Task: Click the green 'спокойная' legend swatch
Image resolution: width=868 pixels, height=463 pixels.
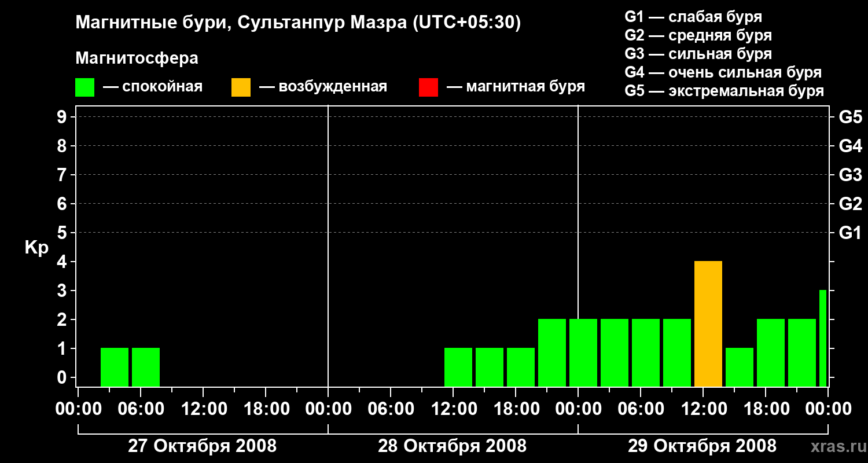Action: pyautogui.click(x=84, y=87)
